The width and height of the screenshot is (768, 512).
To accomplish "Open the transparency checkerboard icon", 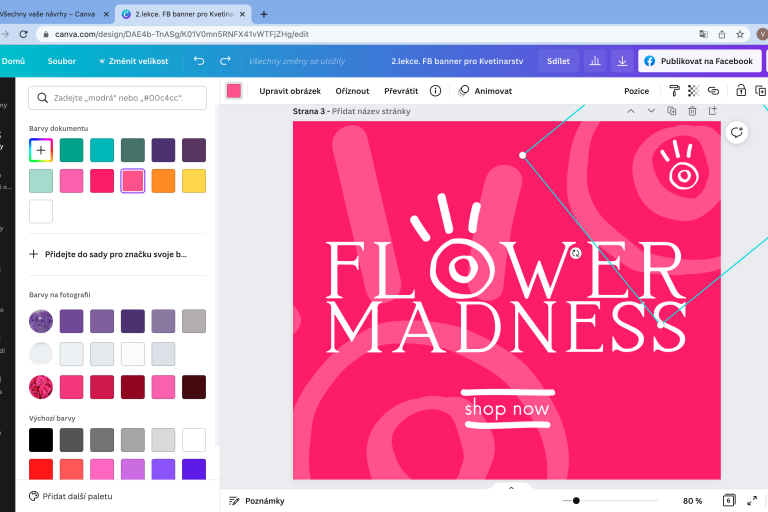I will click(x=693, y=90).
